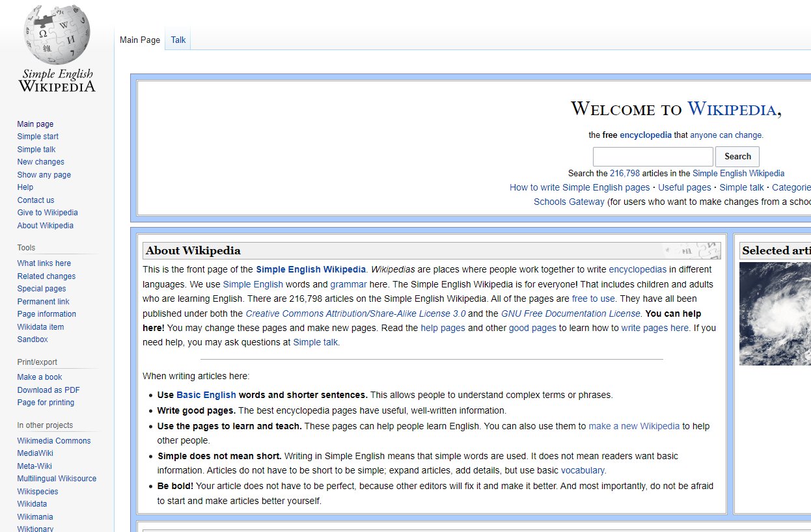Open Page for printing link
The width and height of the screenshot is (811, 532).
click(46, 403)
